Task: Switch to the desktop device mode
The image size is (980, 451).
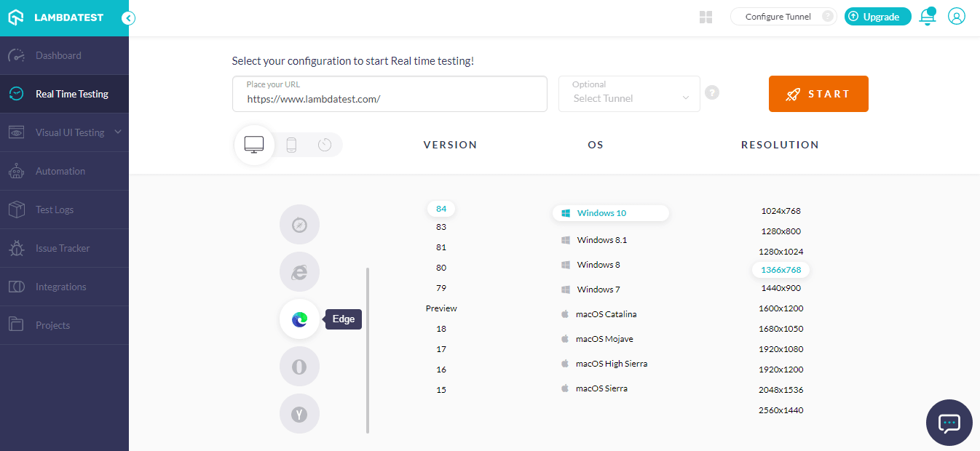Action: point(254,145)
